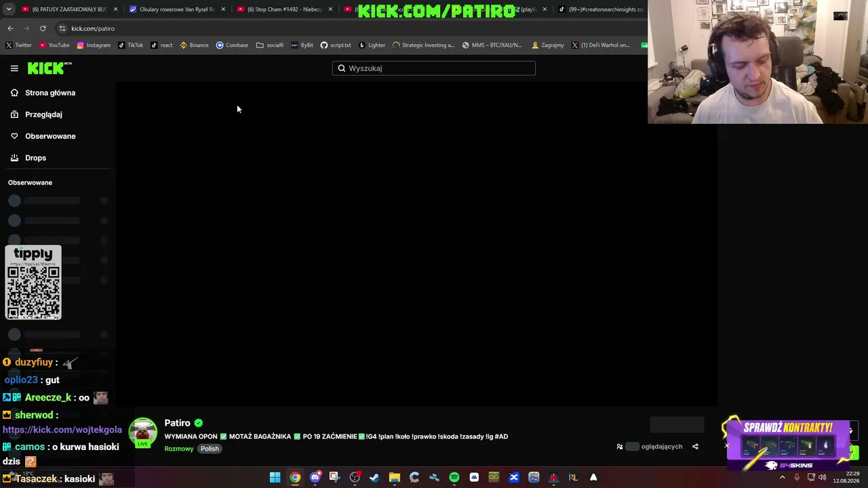
Task: Open the Twitter bookmark
Action: (x=18, y=45)
